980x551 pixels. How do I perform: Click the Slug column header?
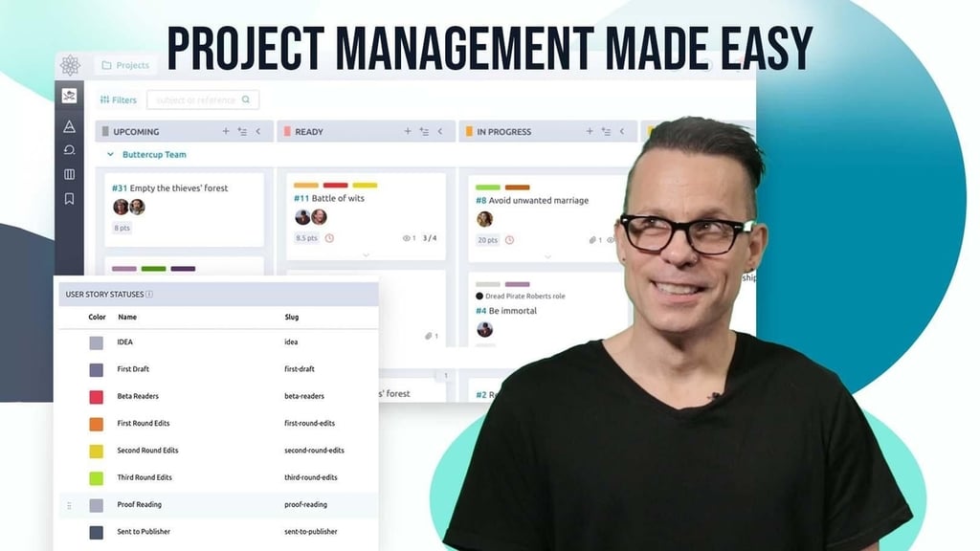click(x=291, y=317)
